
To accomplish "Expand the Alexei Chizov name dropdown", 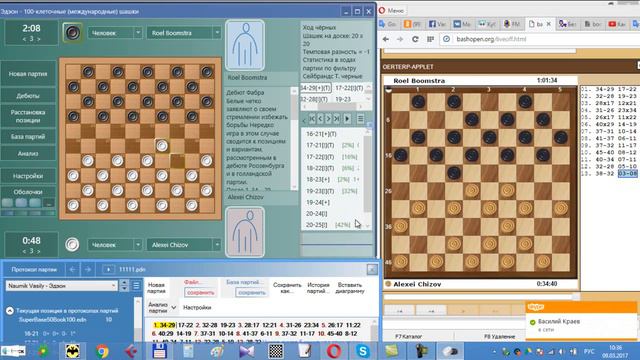I will click(217, 244).
